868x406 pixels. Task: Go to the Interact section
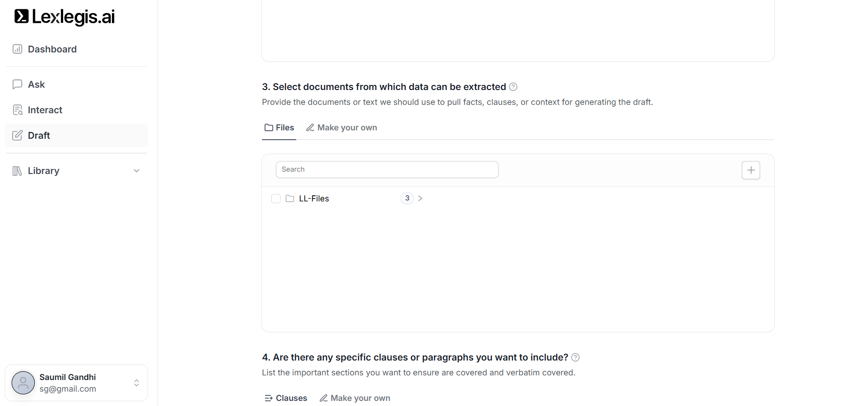(45, 110)
